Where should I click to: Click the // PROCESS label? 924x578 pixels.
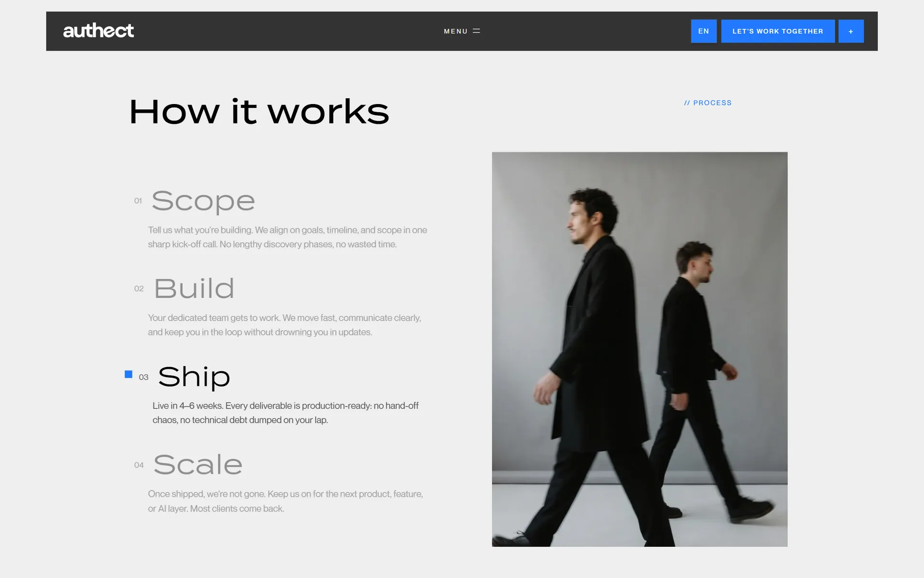tap(708, 103)
